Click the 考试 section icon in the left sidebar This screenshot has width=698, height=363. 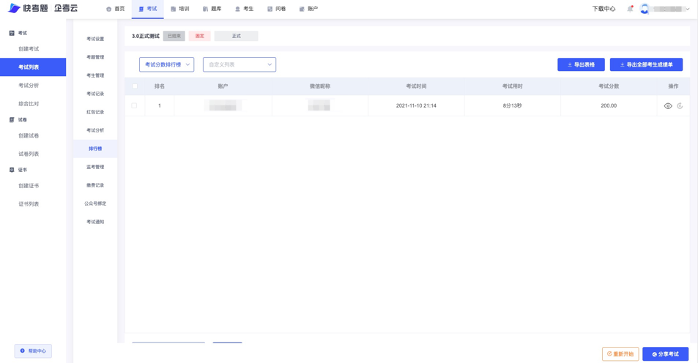click(x=12, y=33)
